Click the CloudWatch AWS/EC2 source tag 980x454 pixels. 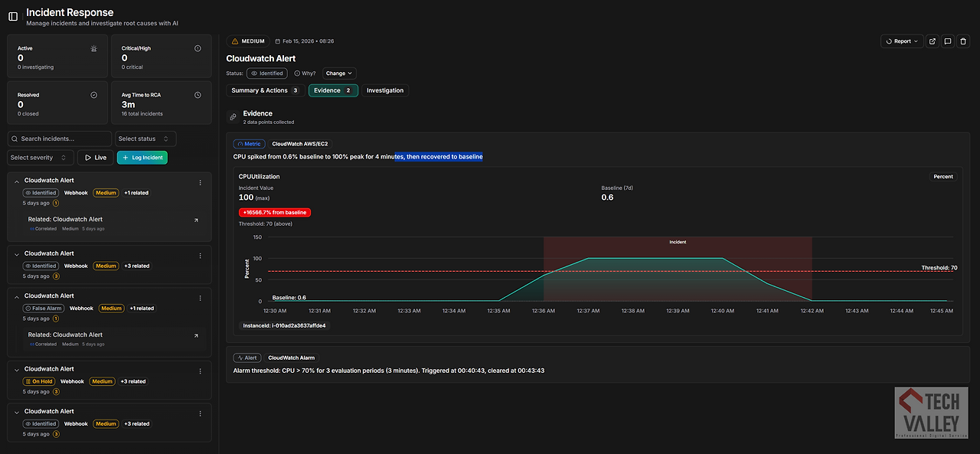pos(301,143)
